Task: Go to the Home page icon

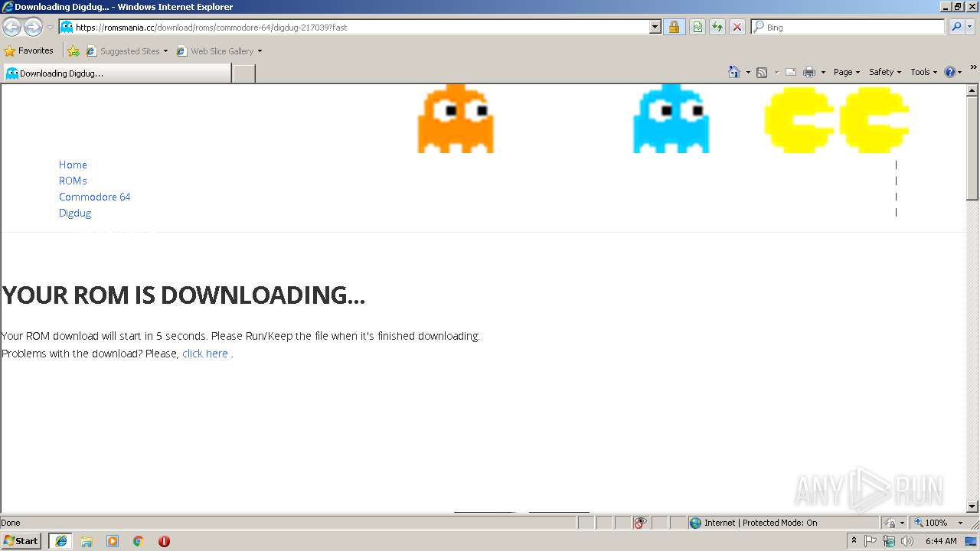Action: (734, 72)
